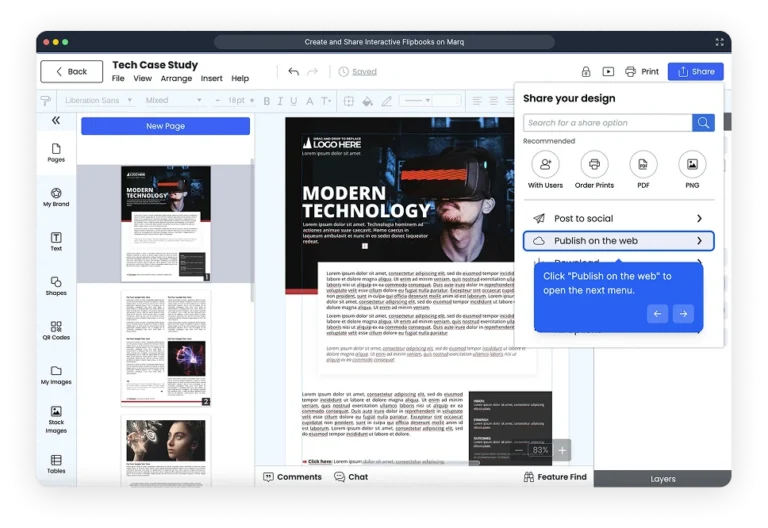This screenshot has width=768, height=528.
Task: Open QR Codes panel
Action: [56, 331]
